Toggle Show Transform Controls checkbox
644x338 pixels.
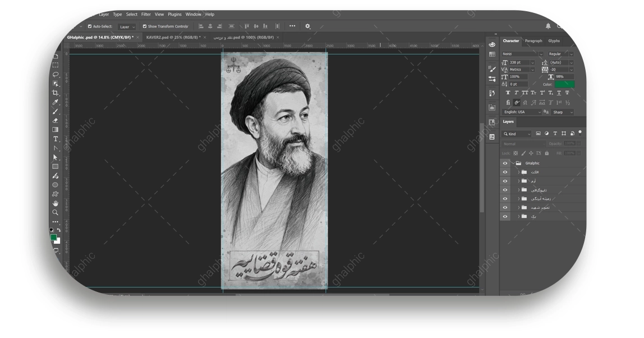pyautogui.click(x=145, y=26)
